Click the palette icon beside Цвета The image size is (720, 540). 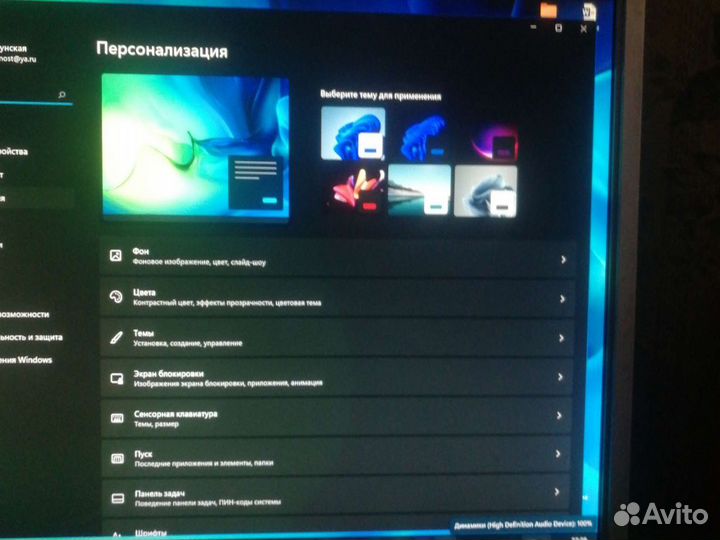coord(116,297)
